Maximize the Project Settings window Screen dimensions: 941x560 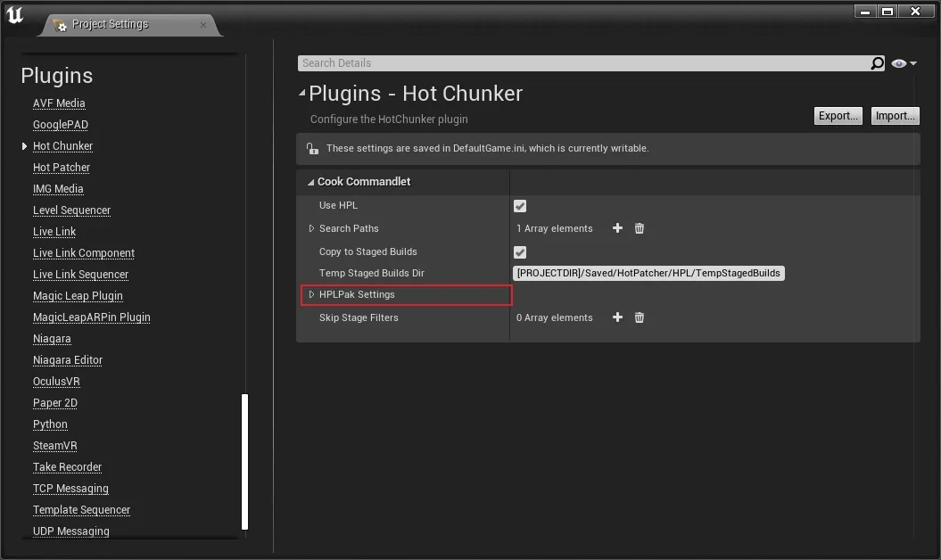point(887,12)
